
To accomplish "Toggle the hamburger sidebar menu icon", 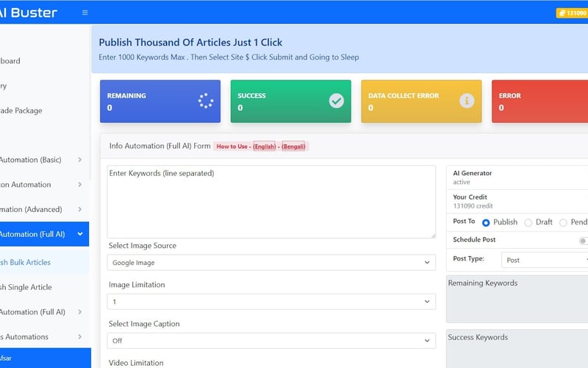I will (85, 13).
